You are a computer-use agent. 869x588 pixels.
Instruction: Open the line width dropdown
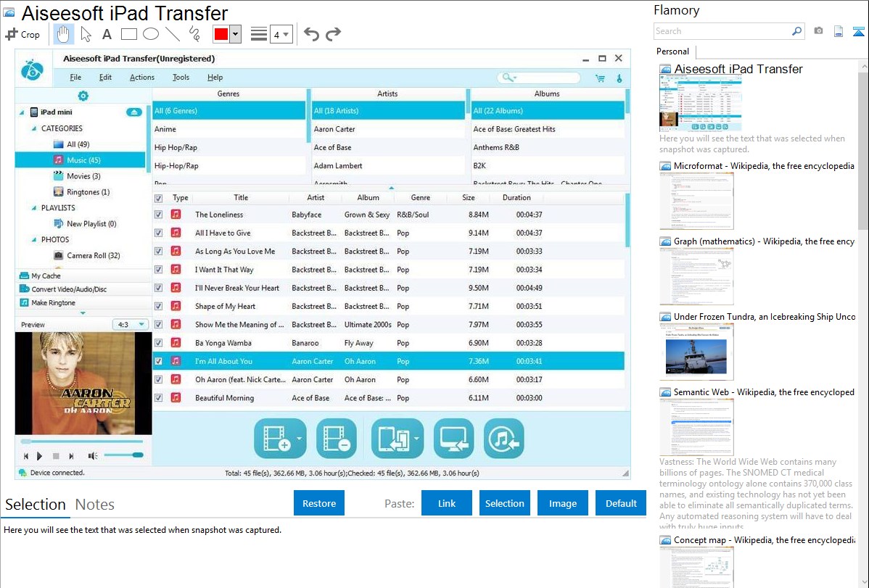click(x=281, y=34)
